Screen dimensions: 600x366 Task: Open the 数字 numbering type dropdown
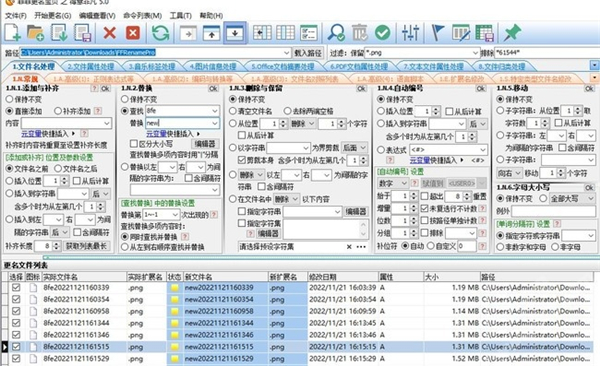click(404, 183)
